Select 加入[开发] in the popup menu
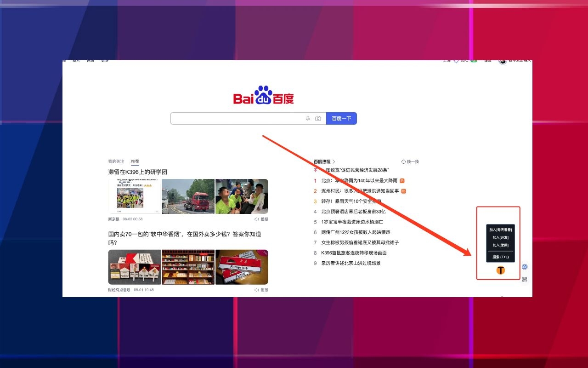Screen dimensions: 588x368 pos(500,238)
